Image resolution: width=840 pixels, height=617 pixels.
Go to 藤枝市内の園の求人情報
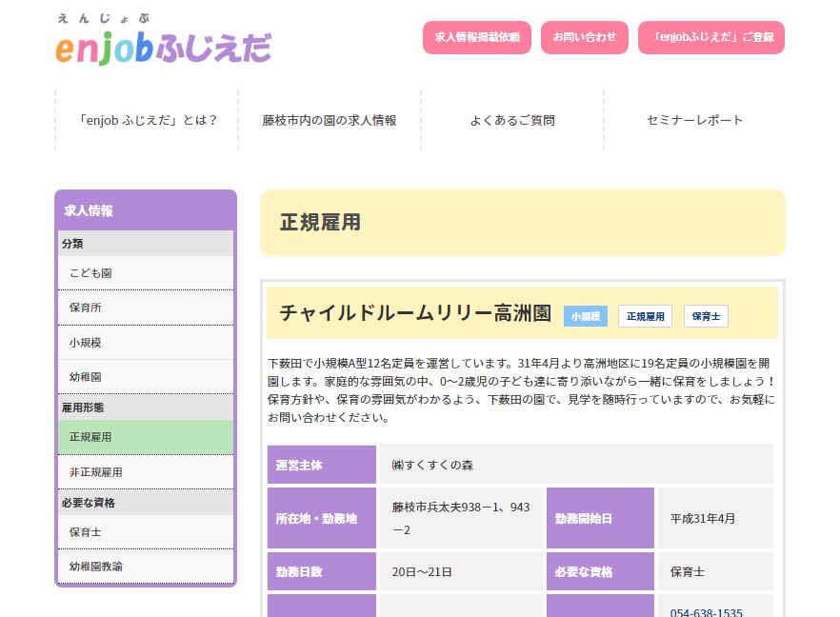[330, 121]
